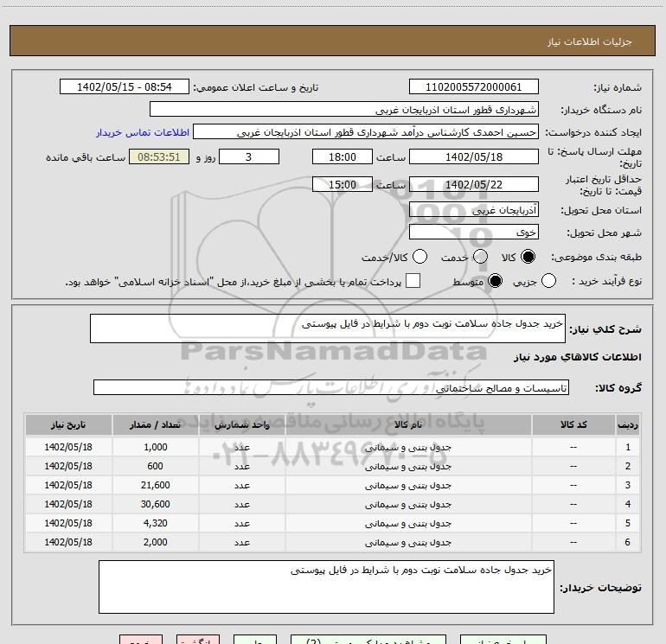
Task: Click the جزئیات اطلاعات نیاز header title
Action: 590,41
